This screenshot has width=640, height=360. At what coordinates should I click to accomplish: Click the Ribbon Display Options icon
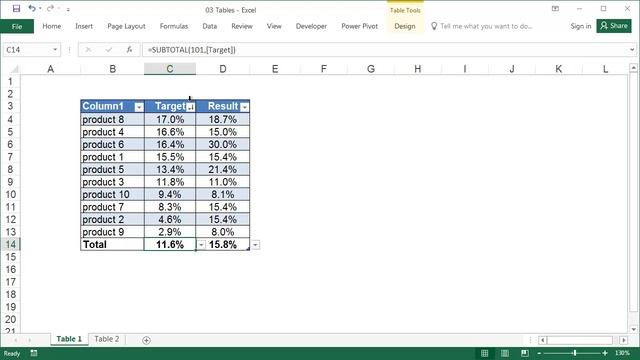click(x=555, y=9)
